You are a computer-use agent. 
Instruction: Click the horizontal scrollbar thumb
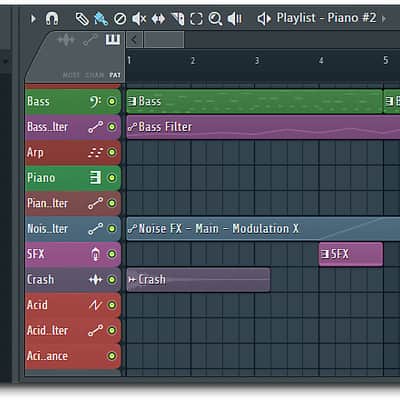(x=164, y=40)
